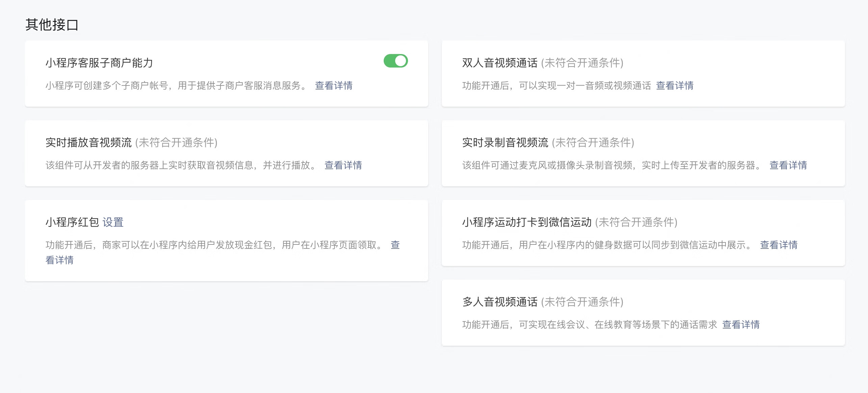Image resolution: width=868 pixels, height=393 pixels.
Task: Toggle 小程序客服子商户能力 switch off
Action: pyautogui.click(x=395, y=61)
